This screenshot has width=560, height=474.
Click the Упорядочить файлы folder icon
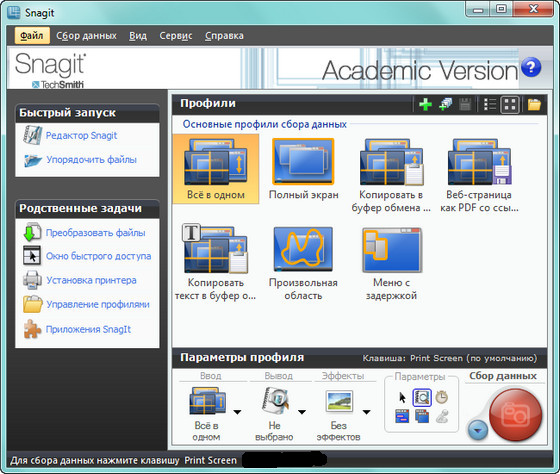click(33, 160)
